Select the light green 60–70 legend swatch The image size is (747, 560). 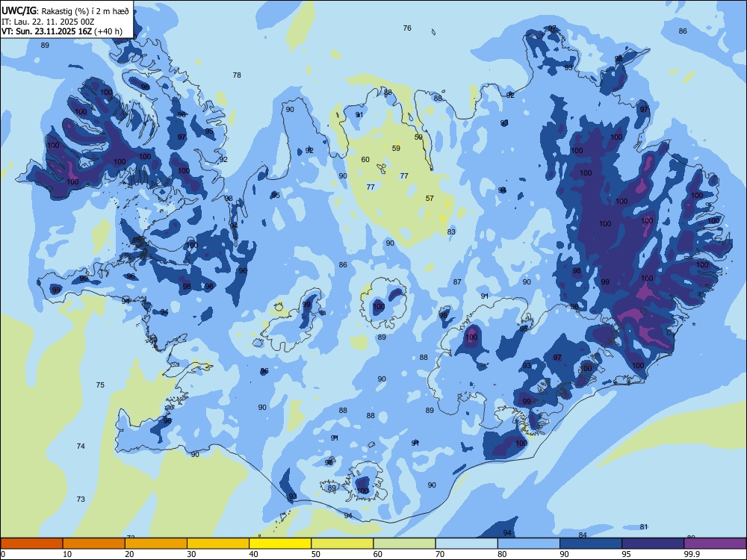pyautogui.click(x=404, y=544)
